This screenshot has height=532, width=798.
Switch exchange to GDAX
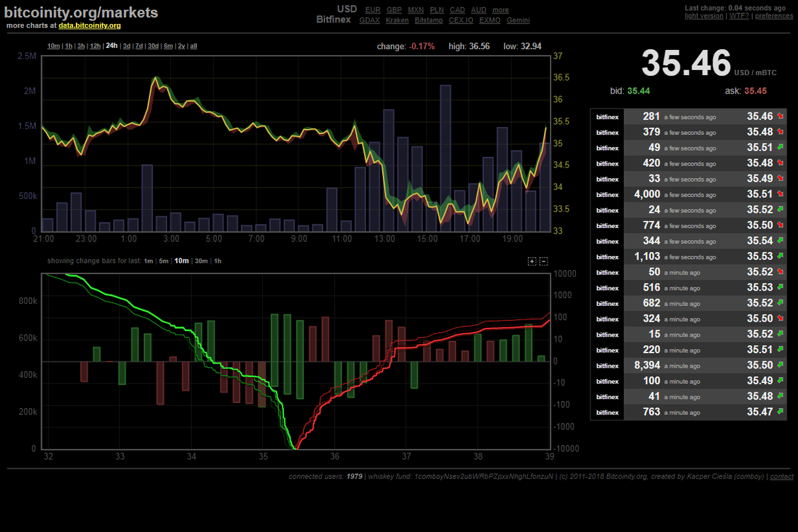tap(369, 21)
